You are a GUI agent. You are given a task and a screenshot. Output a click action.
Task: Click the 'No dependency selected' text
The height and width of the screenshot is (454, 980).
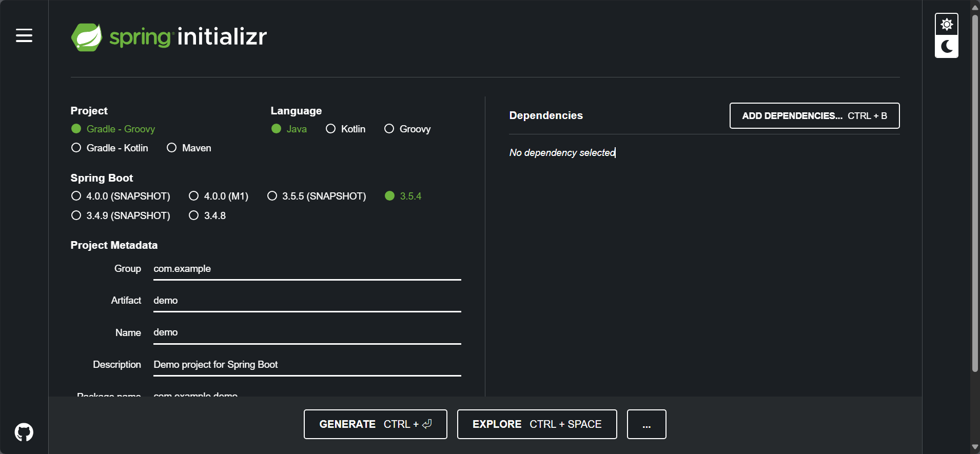tap(562, 153)
